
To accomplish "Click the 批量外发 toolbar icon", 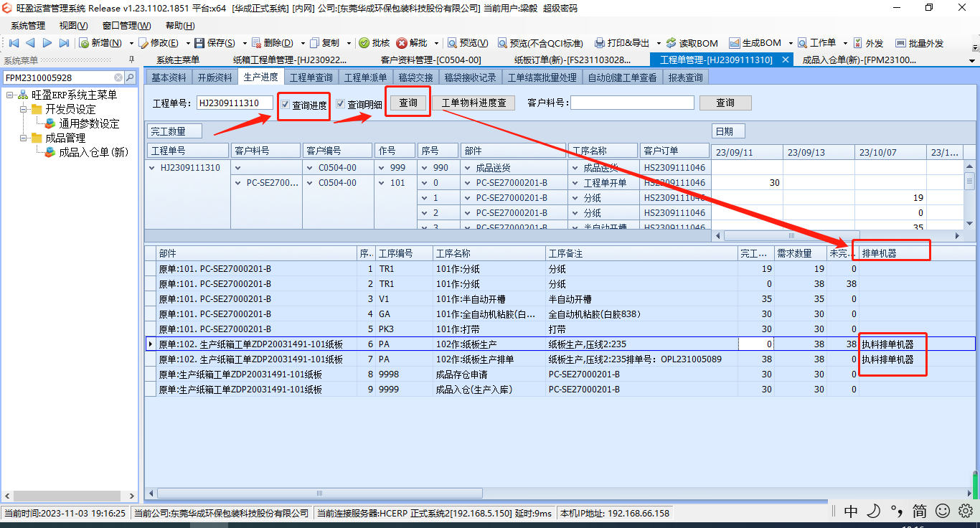I will [x=901, y=43].
